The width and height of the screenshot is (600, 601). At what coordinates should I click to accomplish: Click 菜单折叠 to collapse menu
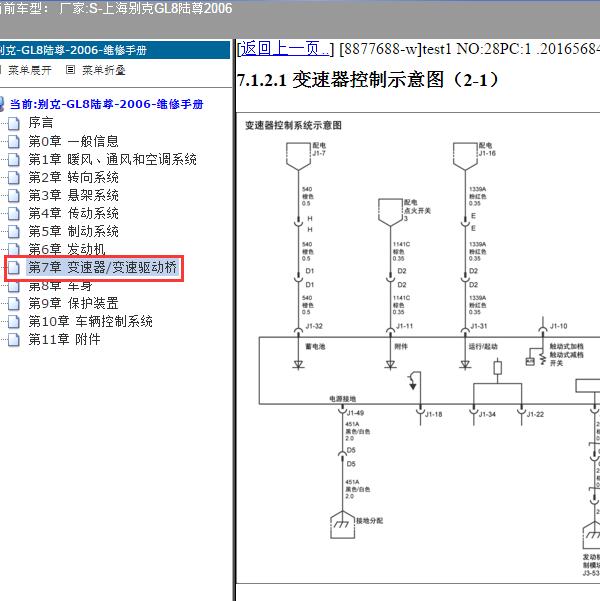pos(104,70)
